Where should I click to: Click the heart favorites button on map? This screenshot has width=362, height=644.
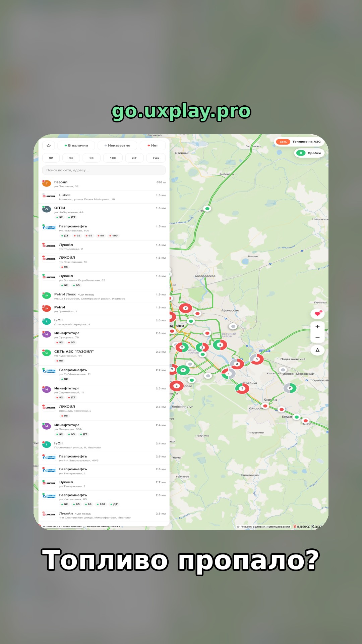click(x=317, y=314)
